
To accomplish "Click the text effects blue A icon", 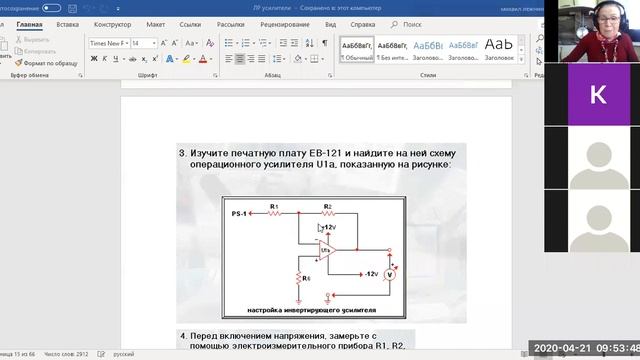I will click(169, 59).
